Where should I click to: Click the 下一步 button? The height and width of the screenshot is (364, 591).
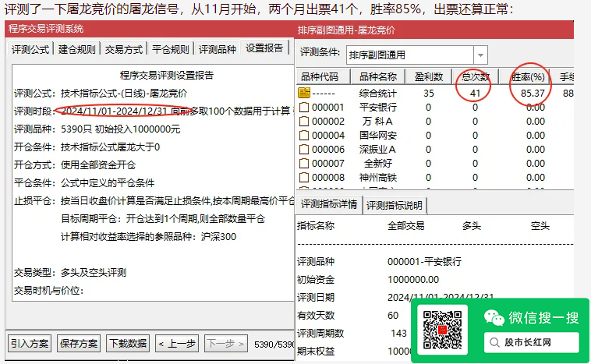[226, 343]
